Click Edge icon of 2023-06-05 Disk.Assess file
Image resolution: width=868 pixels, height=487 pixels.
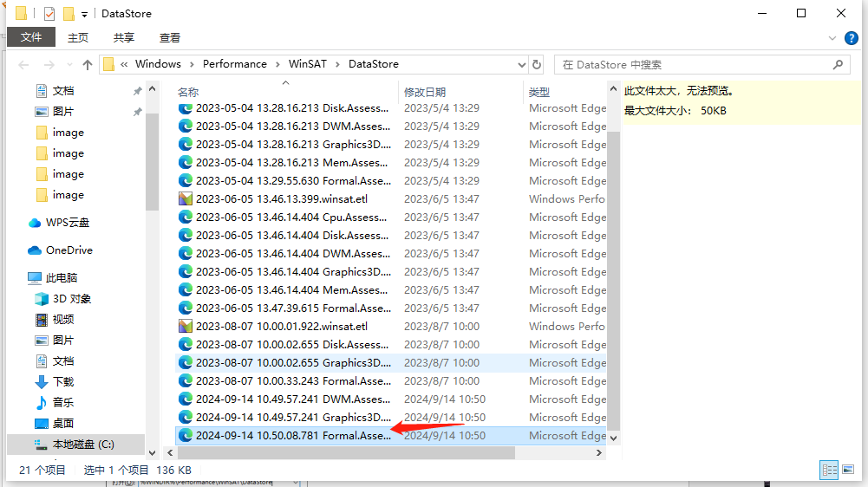click(x=186, y=235)
